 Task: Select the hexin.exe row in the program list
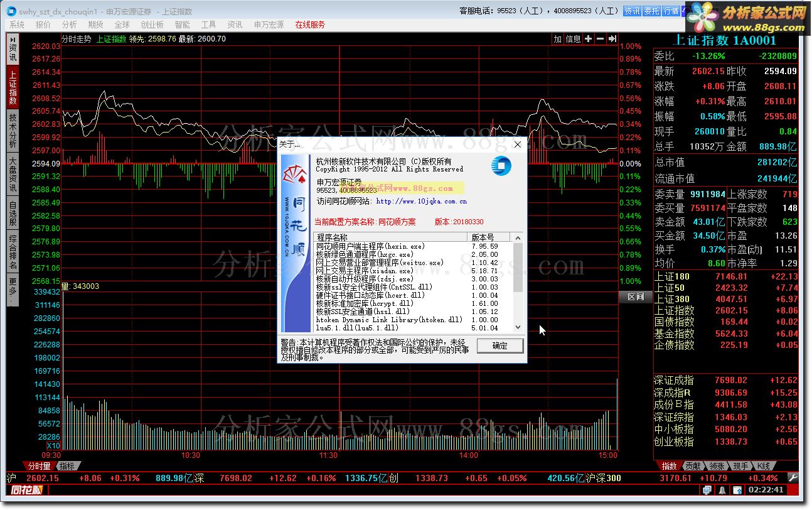(x=414, y=246)
